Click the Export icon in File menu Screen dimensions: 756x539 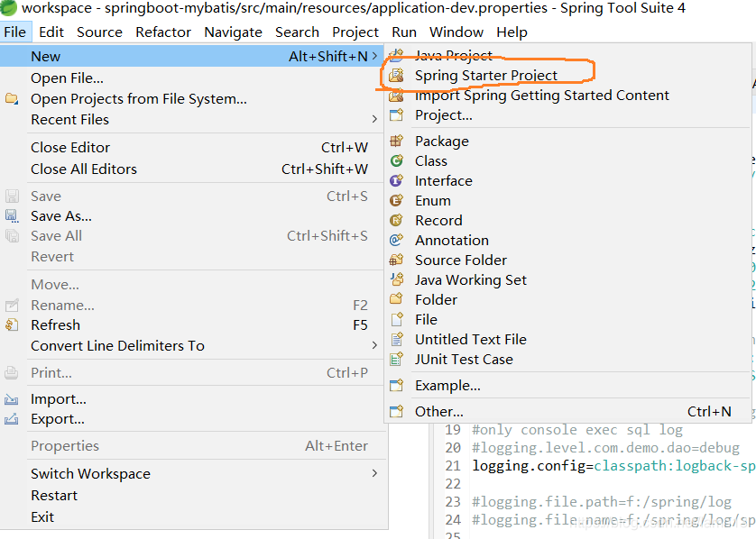12,419
